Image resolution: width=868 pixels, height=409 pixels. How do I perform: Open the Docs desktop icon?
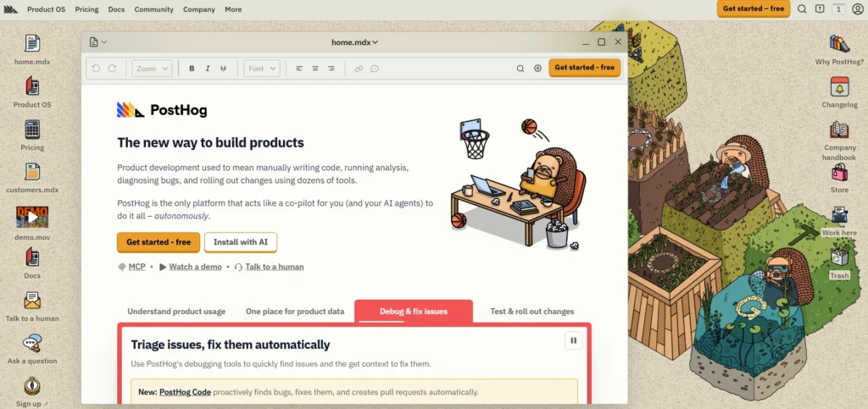32,257
